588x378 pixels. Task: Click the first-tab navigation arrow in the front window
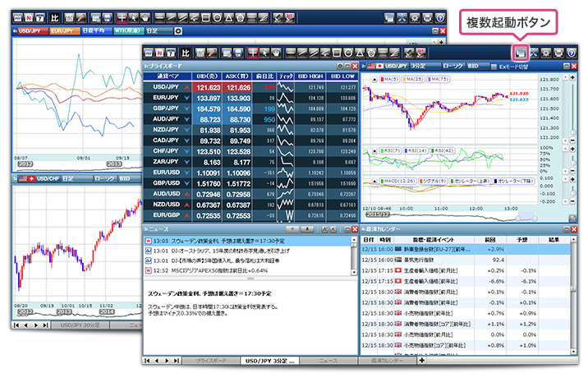pos(147,361)
